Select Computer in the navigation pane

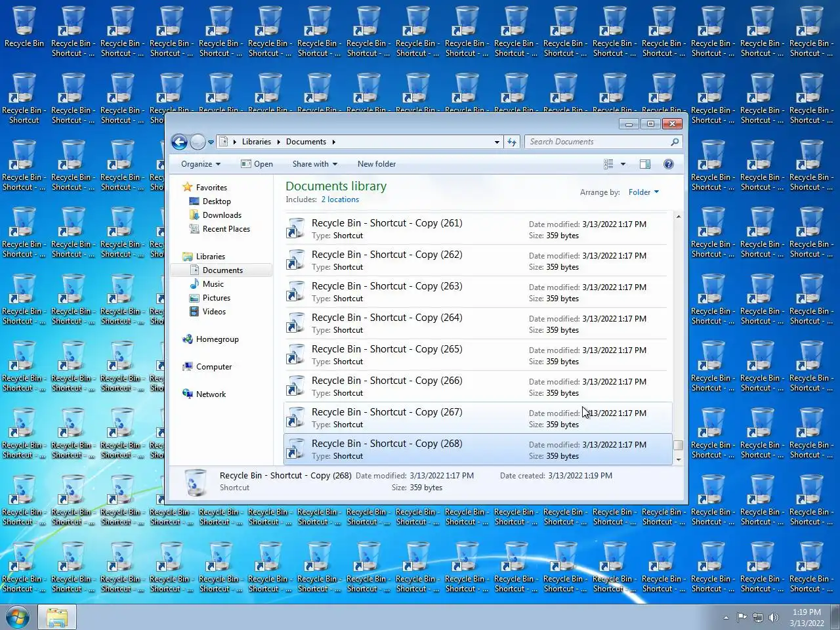[214, 367]
